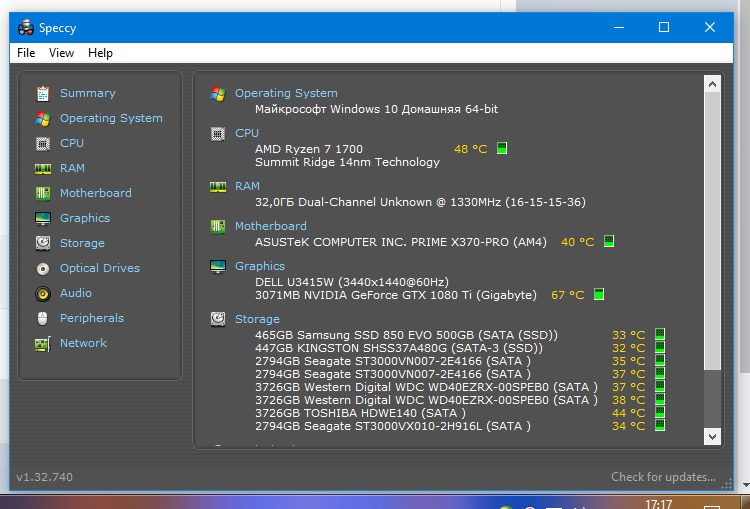
Task: Click the Network card icon in sidebar
Action: (43, 343)
